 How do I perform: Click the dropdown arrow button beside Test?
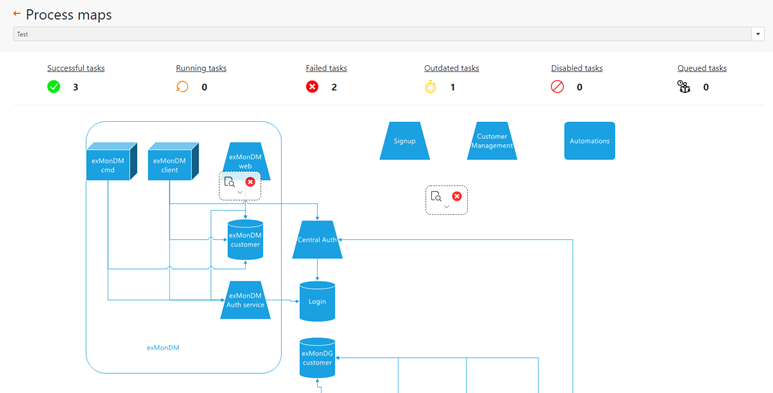tap(758, 34)
